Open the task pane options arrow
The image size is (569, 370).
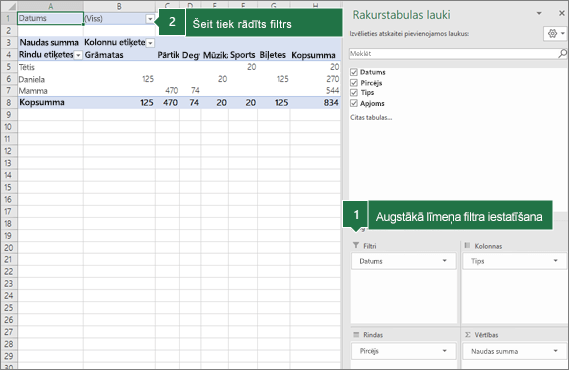[x=539, y=13]
